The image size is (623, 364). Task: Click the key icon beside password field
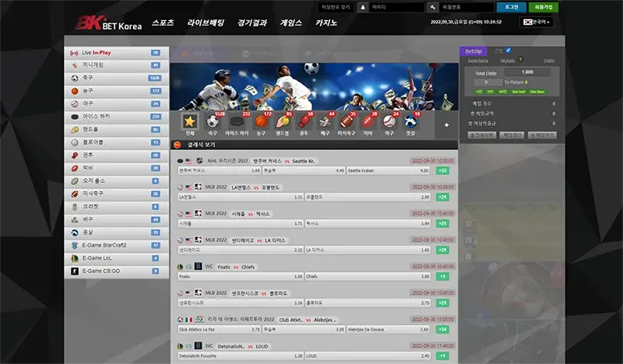tap(433, 7)
